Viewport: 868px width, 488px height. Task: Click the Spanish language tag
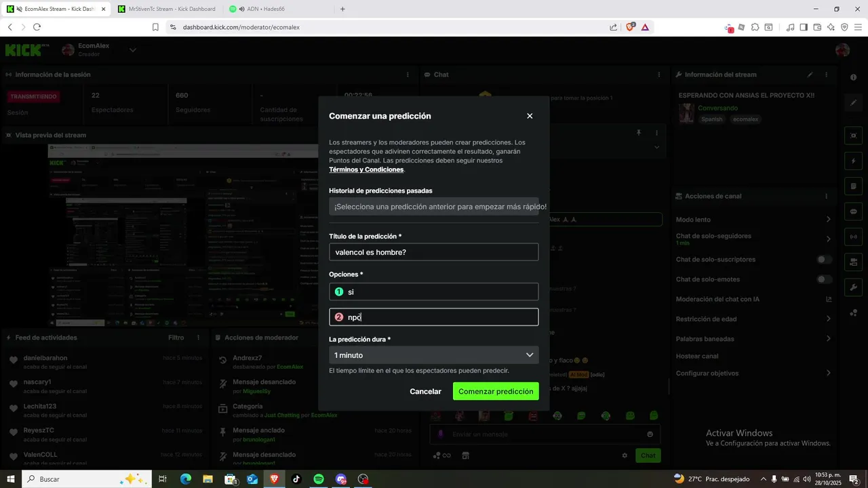click(x=712, y=119)
